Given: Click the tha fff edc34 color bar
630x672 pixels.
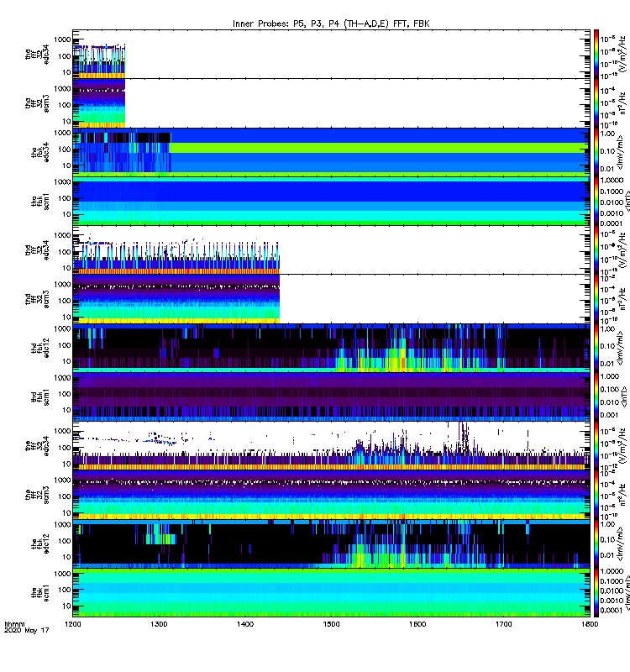Looking at the screenshot, I should tap(596, 54).
